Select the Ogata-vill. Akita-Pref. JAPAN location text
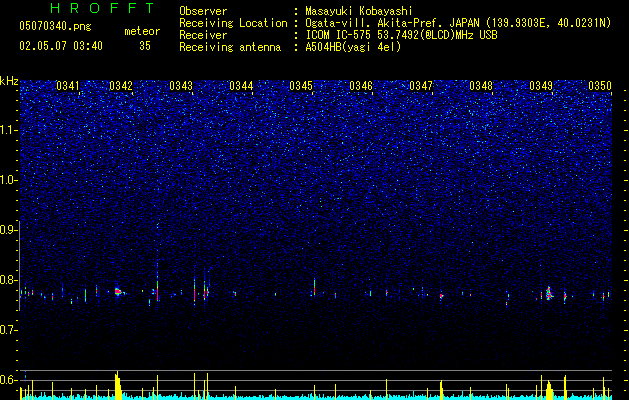629x400 pixels. (x=458, y=23)
